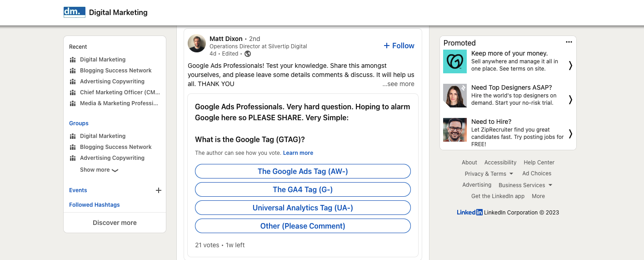The image size is (644, 260).
Task: Vote for The Google Ads Tag (AW-)
Action: coord(303,171)
